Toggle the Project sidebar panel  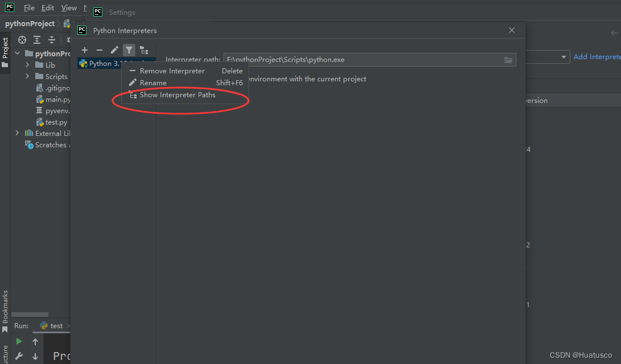pos(5,45)
